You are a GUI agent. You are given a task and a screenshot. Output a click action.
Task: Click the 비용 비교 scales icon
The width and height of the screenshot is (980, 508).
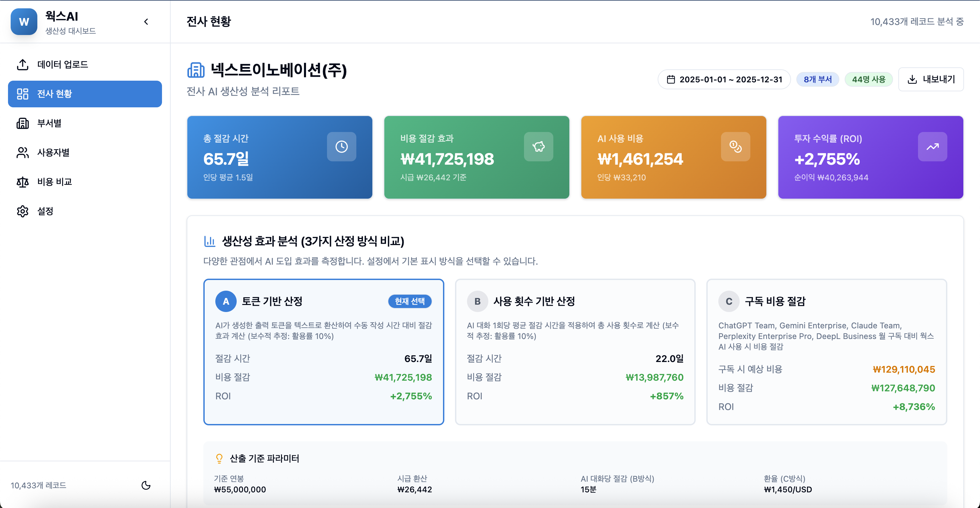22,182
